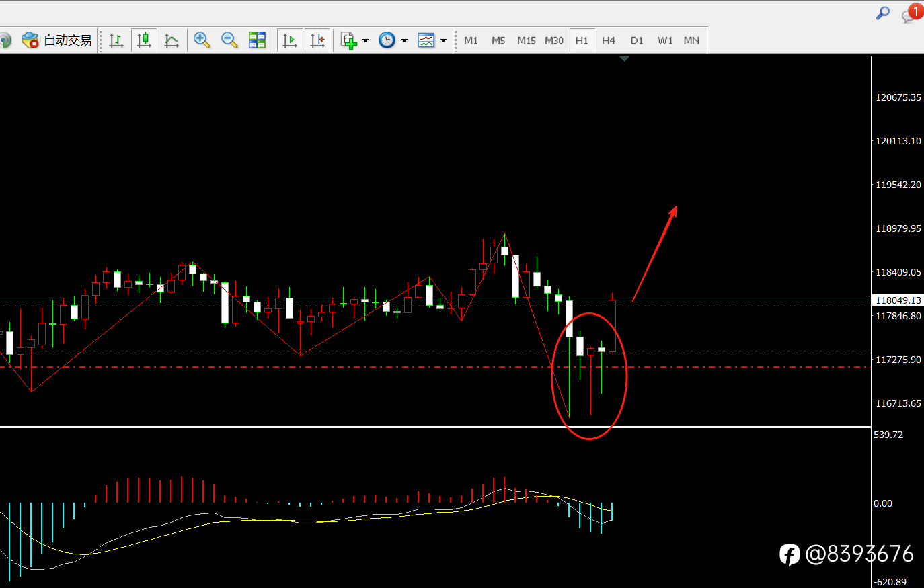
Task: Select the D1 timeframe
Action: tap(637, 40)
